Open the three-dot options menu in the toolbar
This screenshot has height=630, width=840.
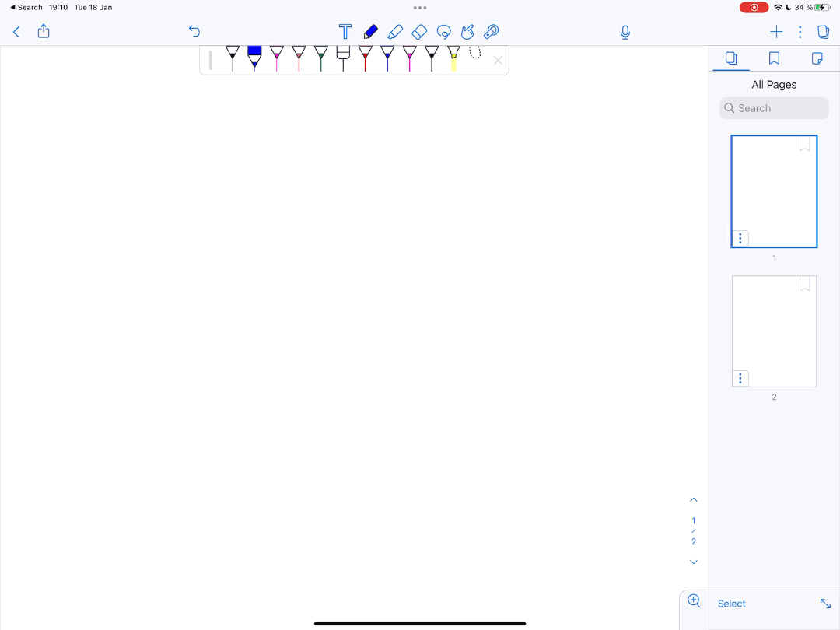pos(800,32)
